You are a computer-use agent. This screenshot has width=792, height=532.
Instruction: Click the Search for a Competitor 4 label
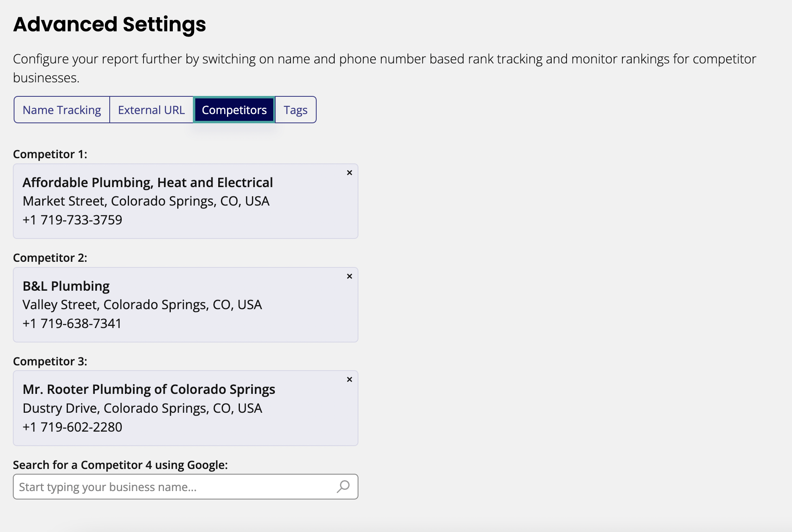click(x=121, y=465)
